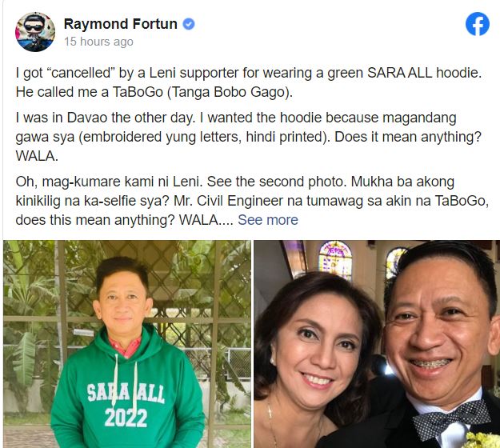The image size is (500, 448).
Task: Click the "15 hours ago" timestamp
Action: coord(98,42)
